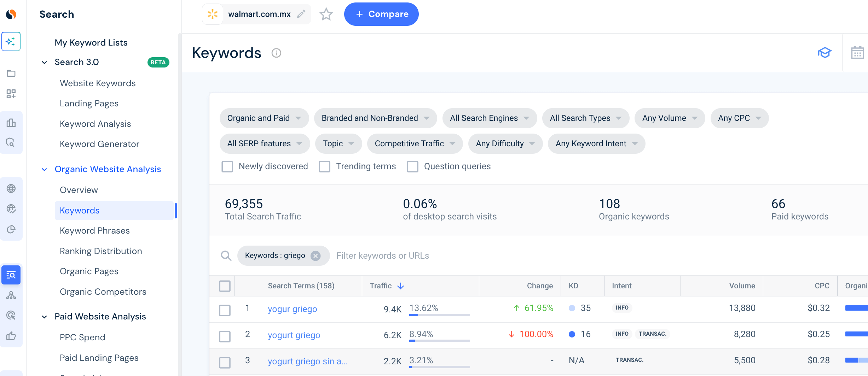868x376 pixels.
Task: Edit the domain using the pencil icon
Action: pos(301,14)
